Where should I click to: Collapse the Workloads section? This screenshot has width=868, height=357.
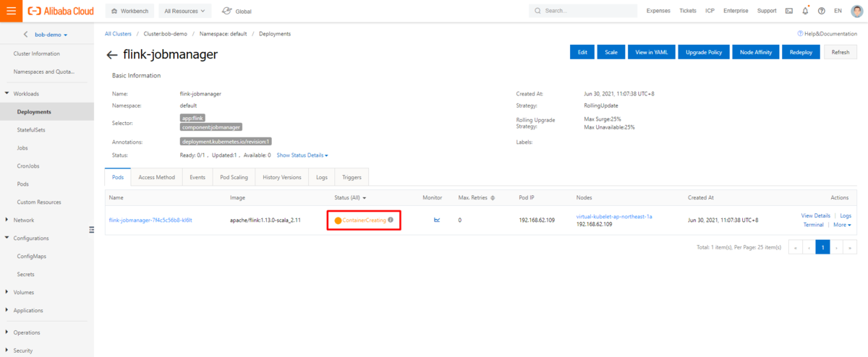(26, 94)
